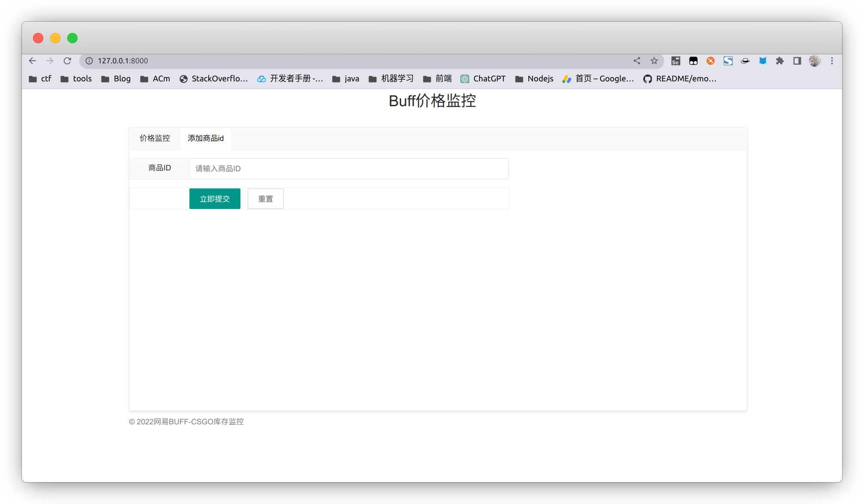Open the ChatGPT bookmark
Screen dimensions: 864x504
(x=483, y=79)
